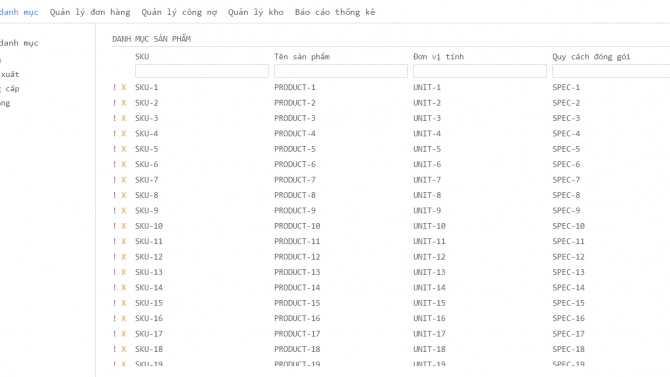Click the 'PRODUCT-7' cell
Viewport: 670px width, 377px height.
click(x=294, y=180)
